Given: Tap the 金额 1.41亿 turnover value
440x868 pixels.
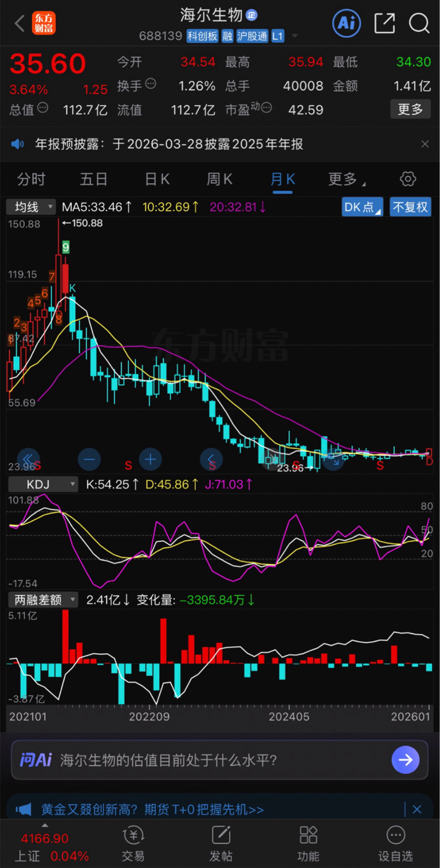Looking at the screenshot, I should tap(412, 86).
